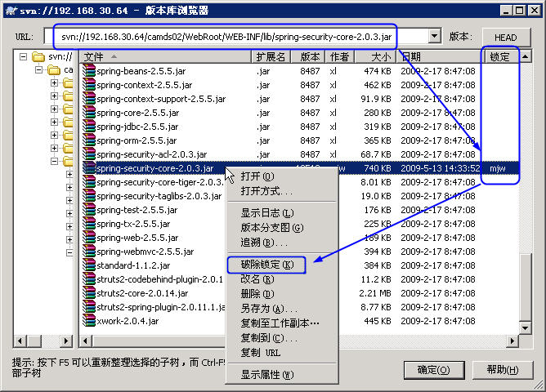Click the 确定(O) button

pos(434,370)
